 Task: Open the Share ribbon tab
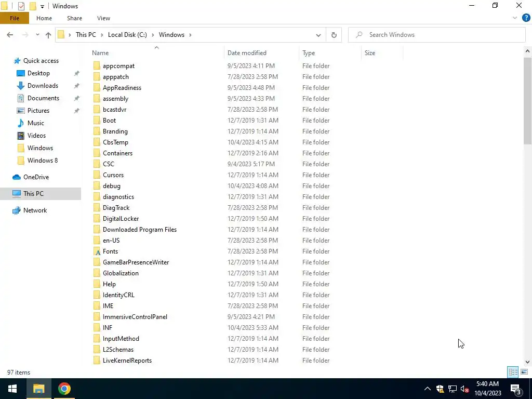74,18
